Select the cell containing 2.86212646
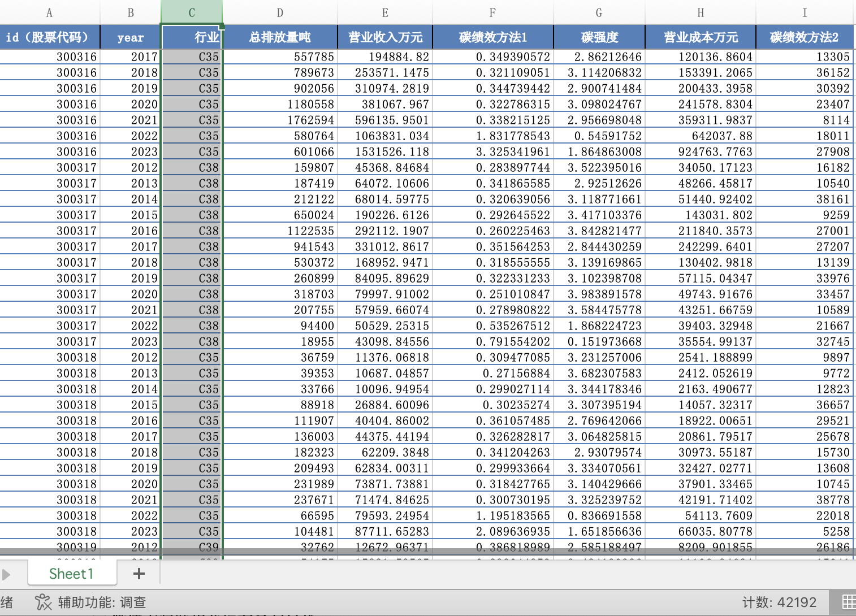The width and height of the screenshot is (856, 616). (599, 57)
